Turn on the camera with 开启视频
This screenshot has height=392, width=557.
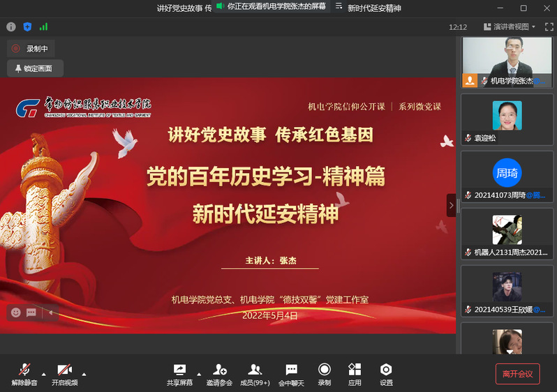coord(64,374)
